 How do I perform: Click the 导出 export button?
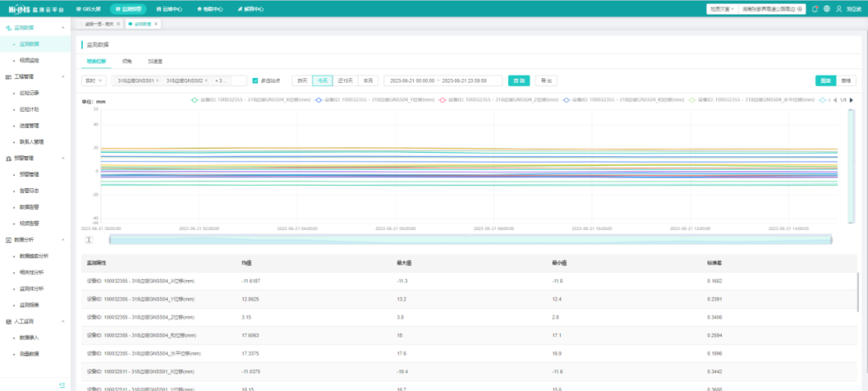pos(546,80)
